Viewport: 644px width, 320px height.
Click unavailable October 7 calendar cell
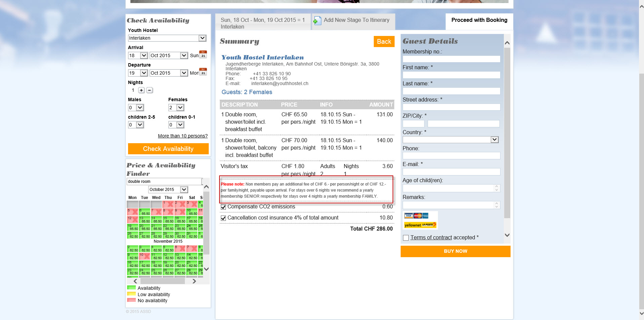coord(156,212)
